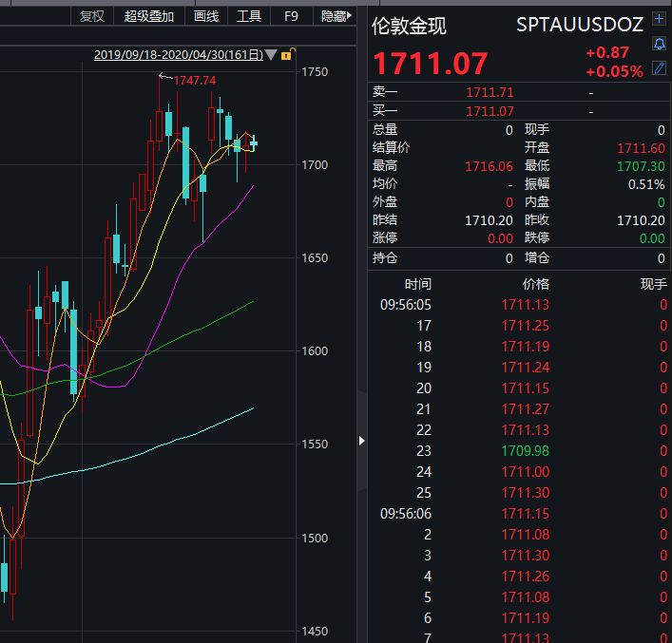Open 超级叠加 overlay option

click(149, 16)
